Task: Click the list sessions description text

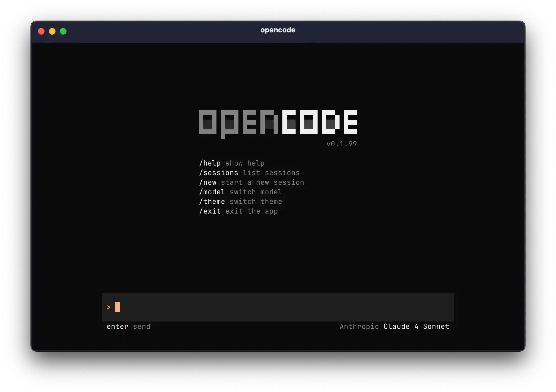Action: click(x=271, y=173)
